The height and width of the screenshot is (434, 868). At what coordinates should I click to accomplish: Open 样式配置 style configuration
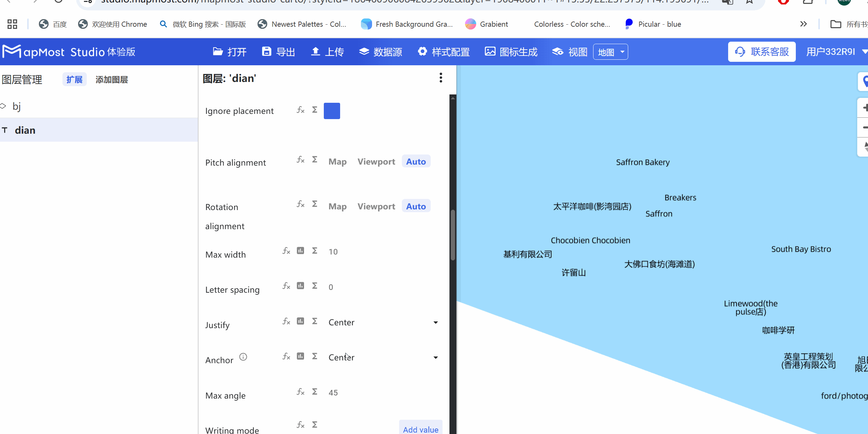pyautogui.click(x=444, y=51)
